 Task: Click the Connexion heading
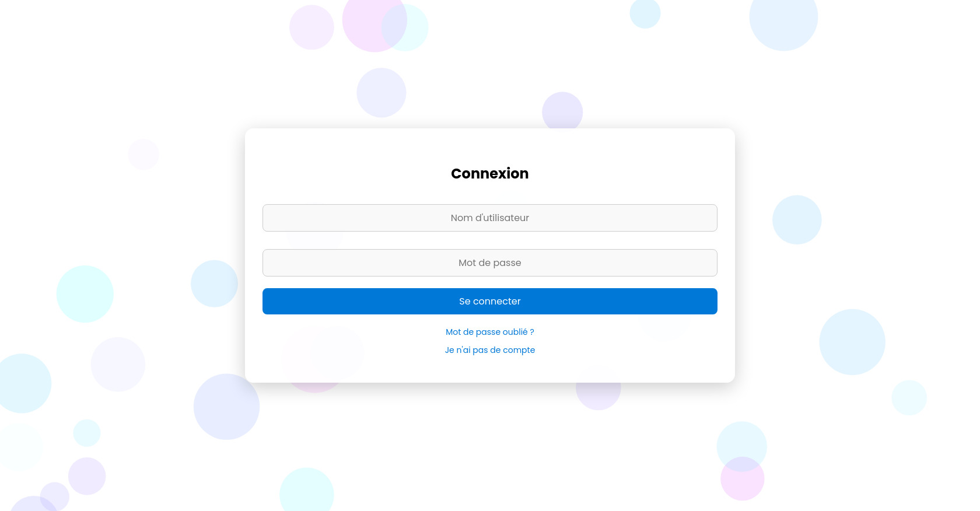489,173
